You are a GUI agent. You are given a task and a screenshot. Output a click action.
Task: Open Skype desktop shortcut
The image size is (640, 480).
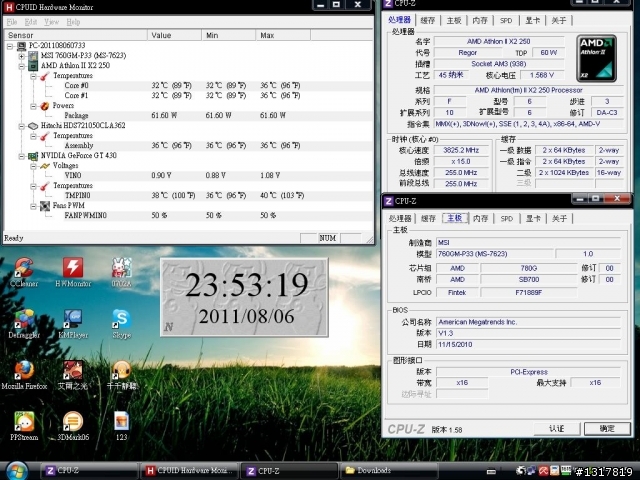tap(122, 323)
